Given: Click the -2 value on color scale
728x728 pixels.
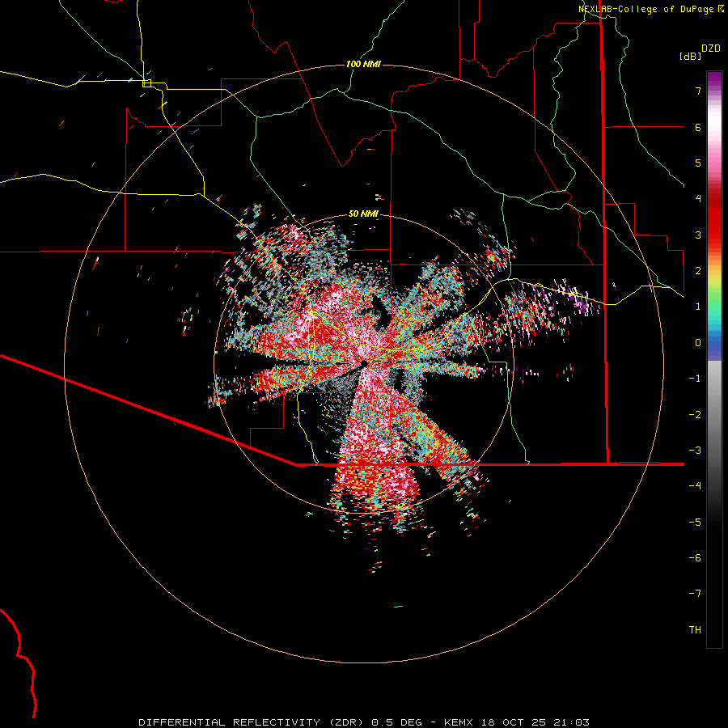Looking at the screenshot, I should pyautogui.click(x=695, y=415).
